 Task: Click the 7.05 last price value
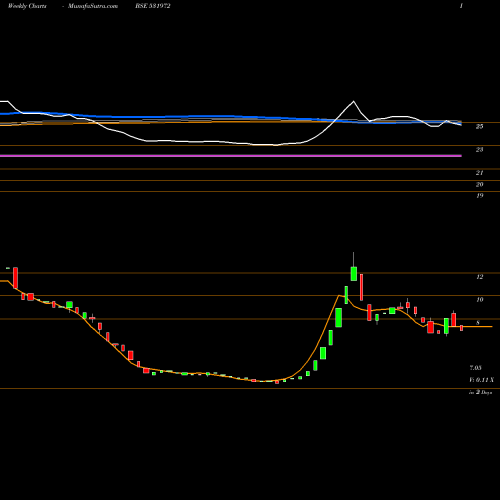click(x=475, y=368)
